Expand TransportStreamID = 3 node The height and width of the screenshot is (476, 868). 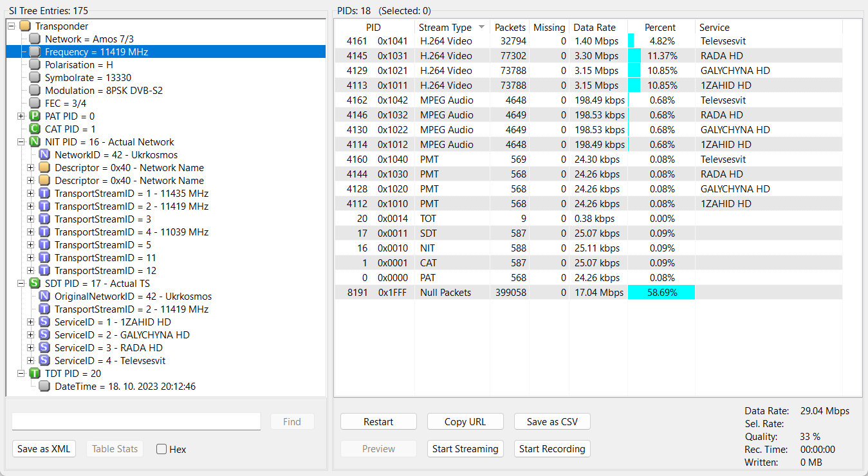tap(30, 219)
